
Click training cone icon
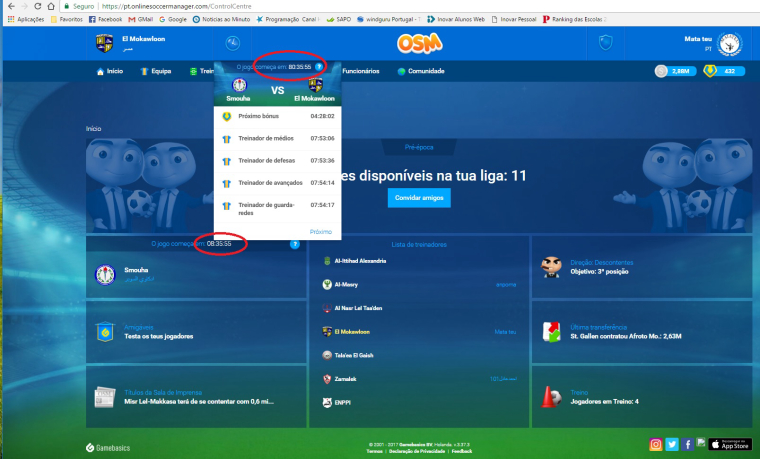pyautogui.click(x=551, y=397)
